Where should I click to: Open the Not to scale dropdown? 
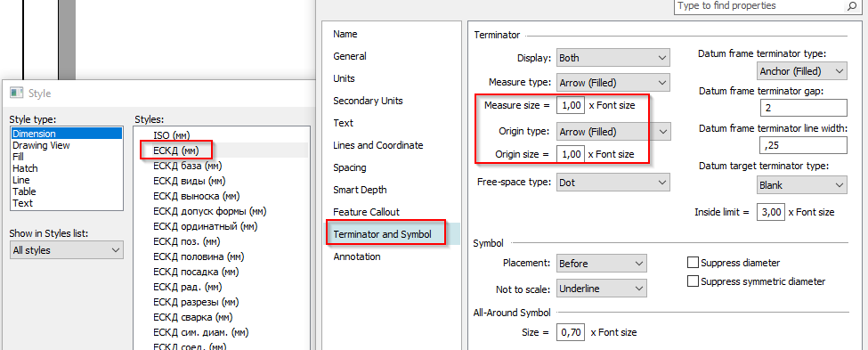601,289
